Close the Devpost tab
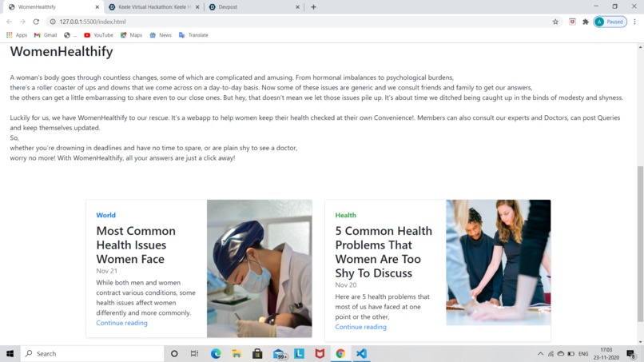 pos(298,7)
